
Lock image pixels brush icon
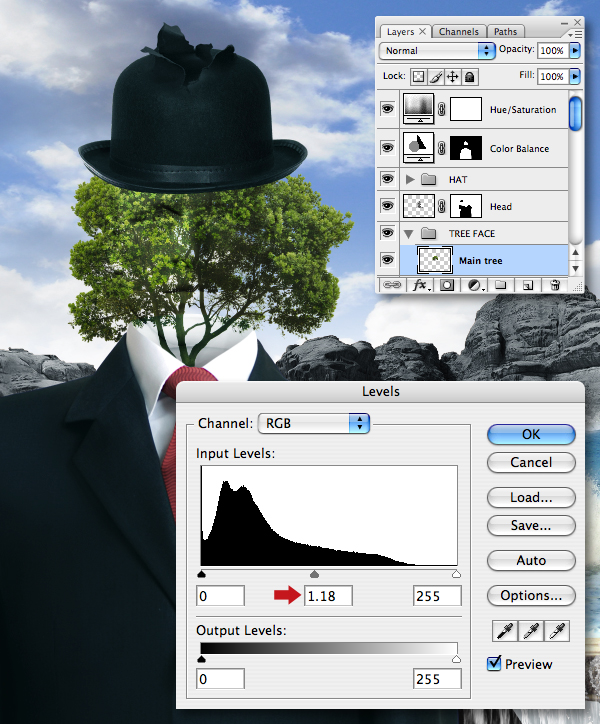tap(435, 77)
